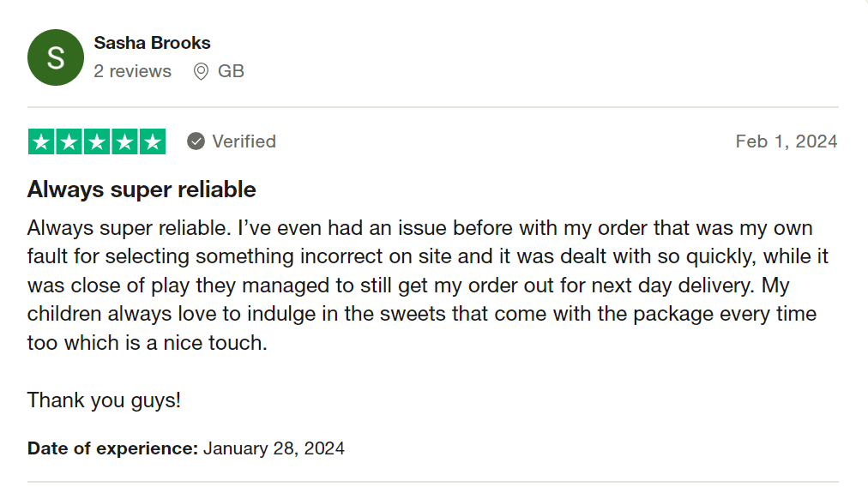Click the fifth green rating star

[152, 141]
